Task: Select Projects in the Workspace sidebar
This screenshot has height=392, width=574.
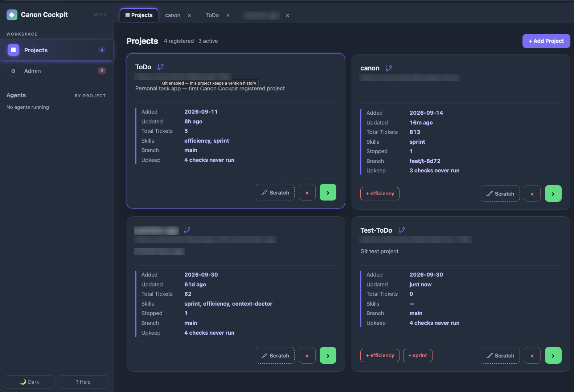Action: pyautogui.click(x=57, y=50)
